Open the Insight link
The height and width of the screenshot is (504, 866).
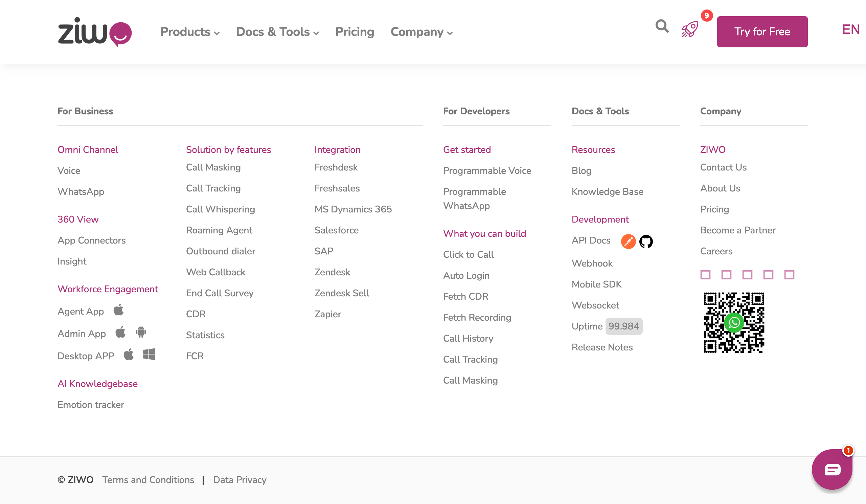[x=72, y=261]
